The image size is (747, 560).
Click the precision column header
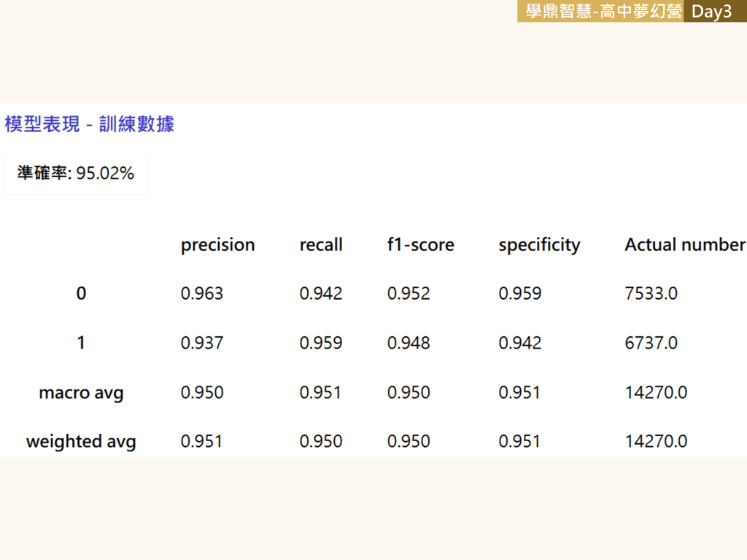coord(217,245)
